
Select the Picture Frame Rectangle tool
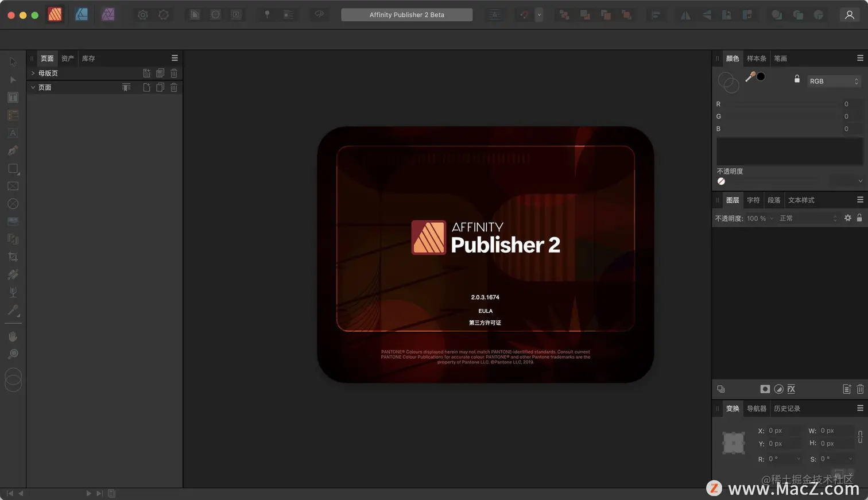point(13,186)
